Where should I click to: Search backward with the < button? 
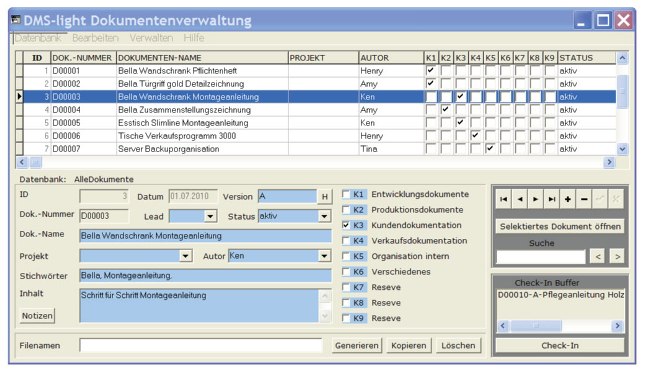point(597,257)
